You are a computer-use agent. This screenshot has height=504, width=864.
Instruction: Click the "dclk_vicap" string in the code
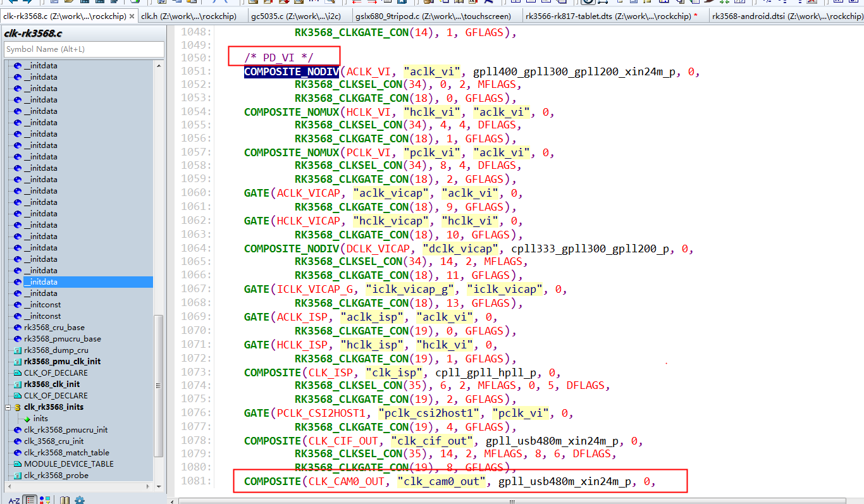pos(460,249)
